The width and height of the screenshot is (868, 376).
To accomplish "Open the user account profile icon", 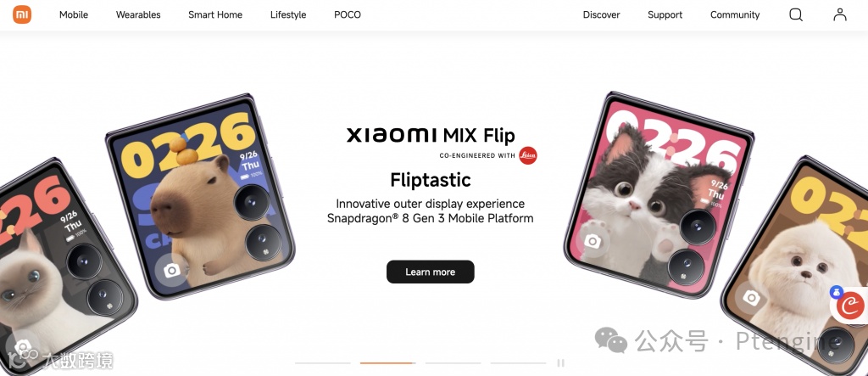I will pyautogui.click(x=840, y=15).
